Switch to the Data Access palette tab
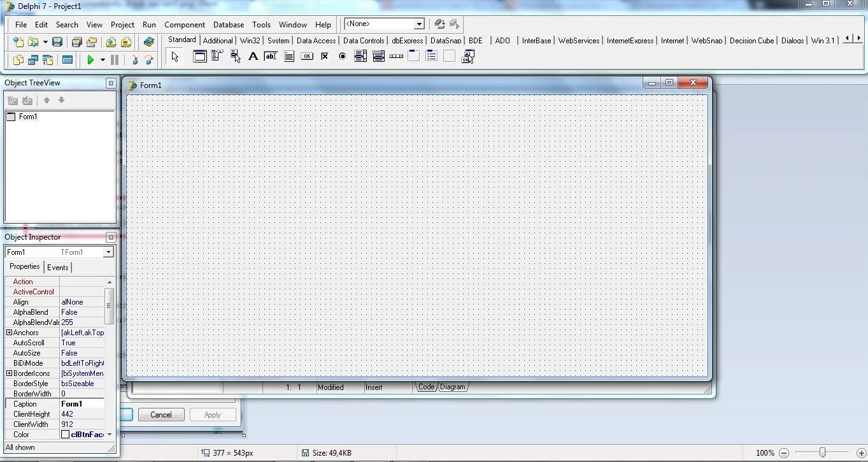Screen dimensions: 868x462 pyautogui.click(x=316, y=40)
